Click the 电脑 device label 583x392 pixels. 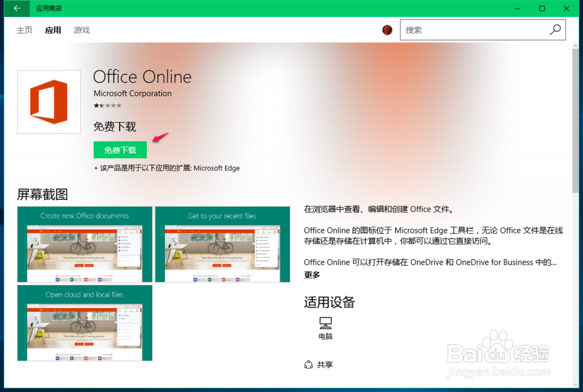click(x=325, y=336)
